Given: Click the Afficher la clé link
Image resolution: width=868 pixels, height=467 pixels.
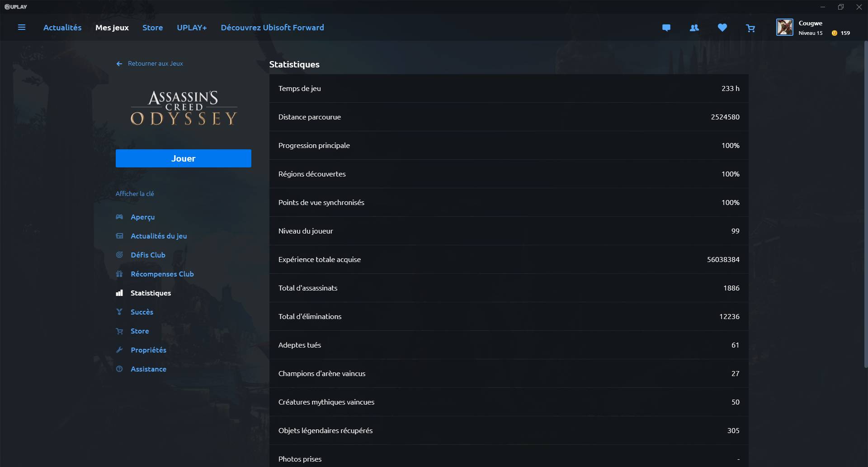Looking at the screenshot, I should pyautogui.click(x=135, y=194).
